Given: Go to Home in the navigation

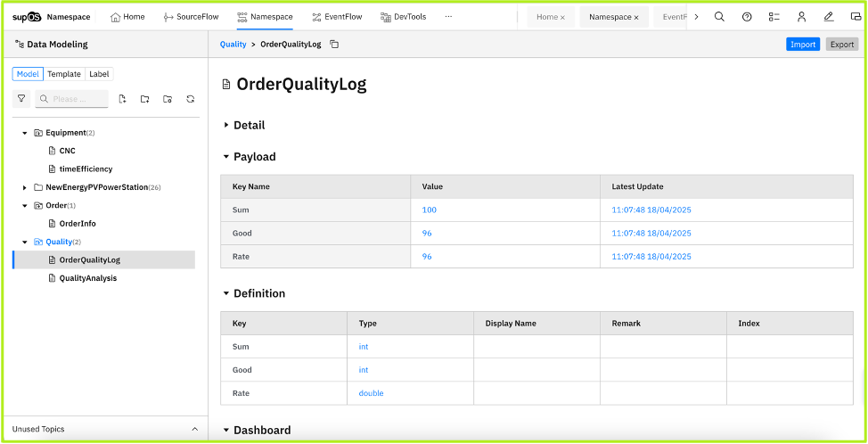Looking at the screenshot, I should tap(127, 17).
